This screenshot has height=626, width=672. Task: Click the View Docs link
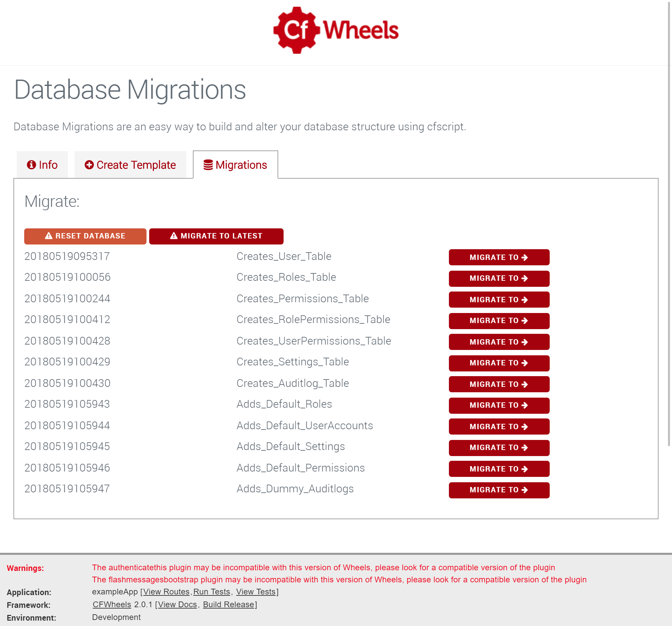[x=177, y=605]
